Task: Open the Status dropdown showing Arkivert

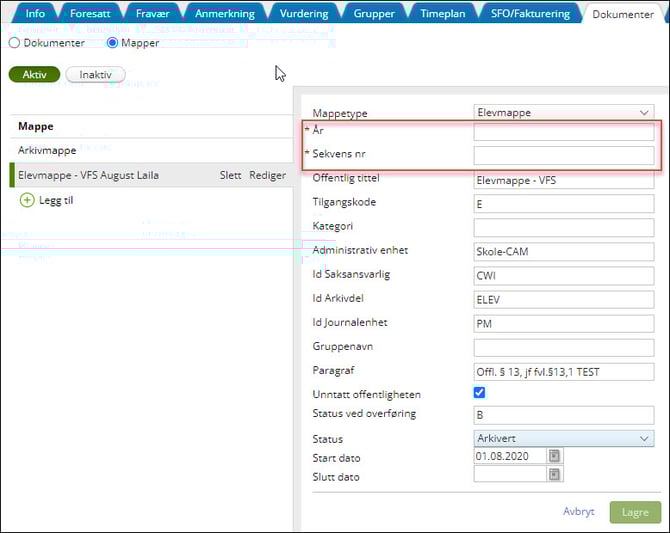Action: point(563,438)
